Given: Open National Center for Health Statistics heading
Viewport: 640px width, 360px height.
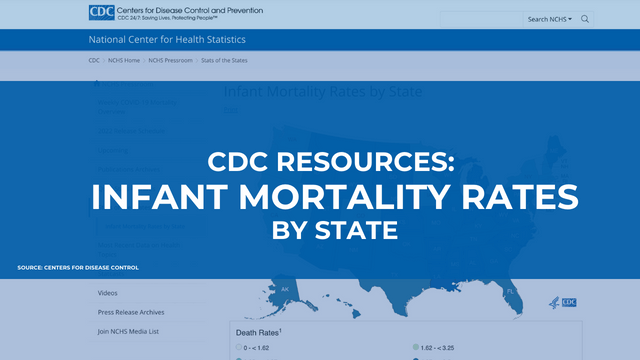Looking at the screenshot, I should [x=167, y=40].
